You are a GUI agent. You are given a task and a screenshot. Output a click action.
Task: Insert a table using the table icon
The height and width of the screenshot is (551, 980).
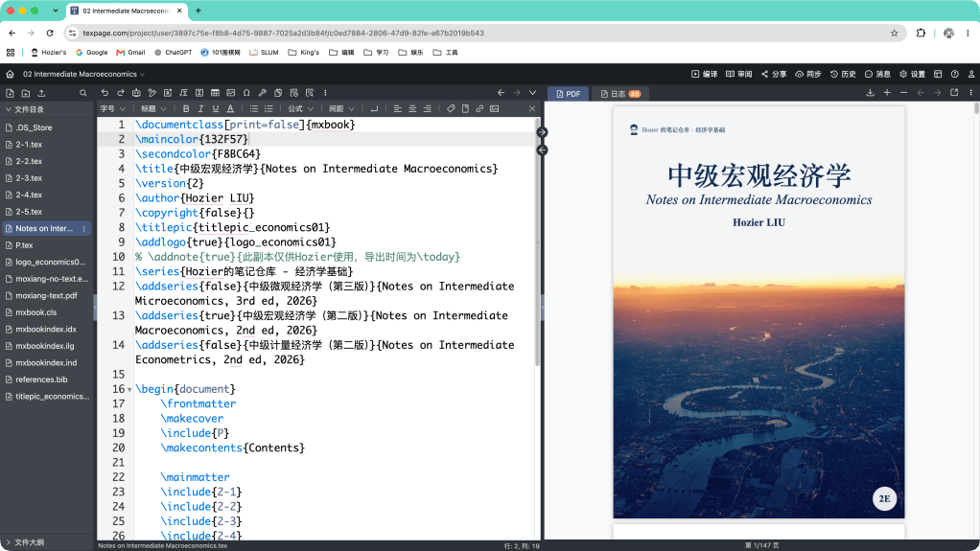215,92
